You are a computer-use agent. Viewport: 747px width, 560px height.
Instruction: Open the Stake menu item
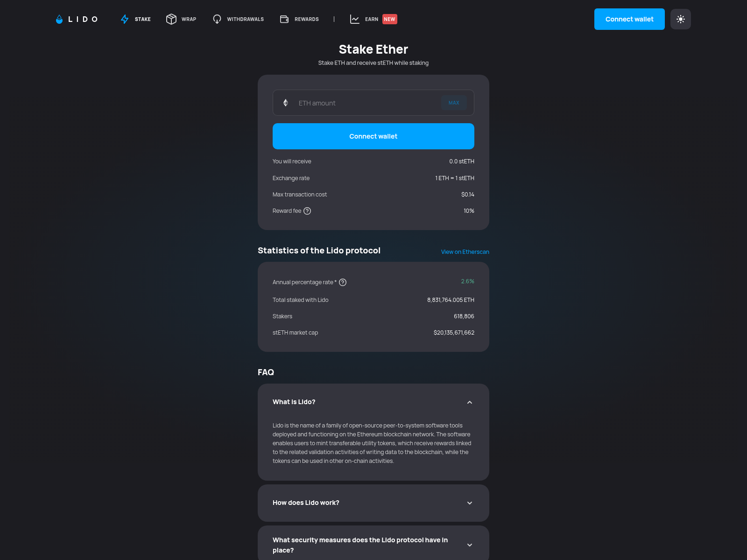point(136,19)
